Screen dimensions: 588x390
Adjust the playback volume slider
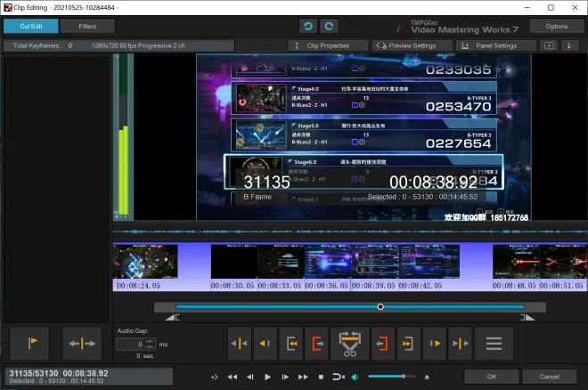tap(391, 376)
